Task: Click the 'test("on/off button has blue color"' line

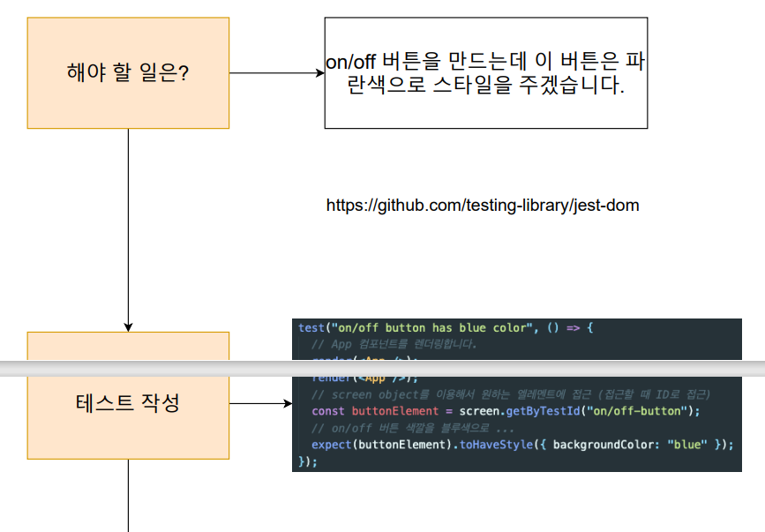Action: coord(446,327)
